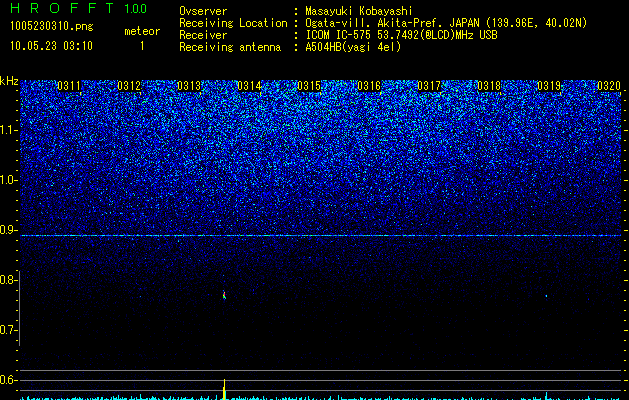Click time marker 0311
The width and height of the screenshot is (629, 400).
(69, 86)
